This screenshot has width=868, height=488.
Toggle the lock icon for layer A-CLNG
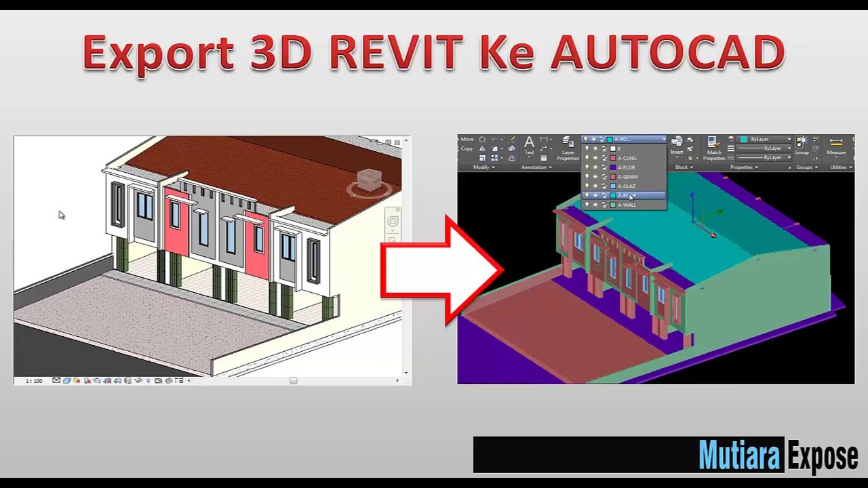(x=604, y=158)
